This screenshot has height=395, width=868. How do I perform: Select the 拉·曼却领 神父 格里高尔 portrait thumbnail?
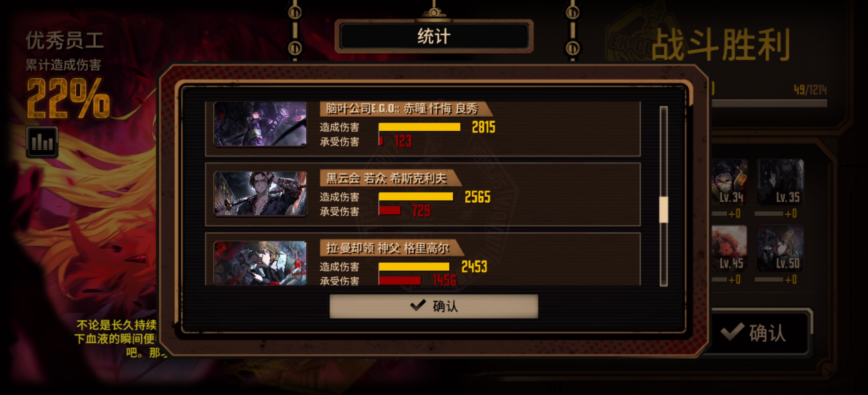point(260,263)
